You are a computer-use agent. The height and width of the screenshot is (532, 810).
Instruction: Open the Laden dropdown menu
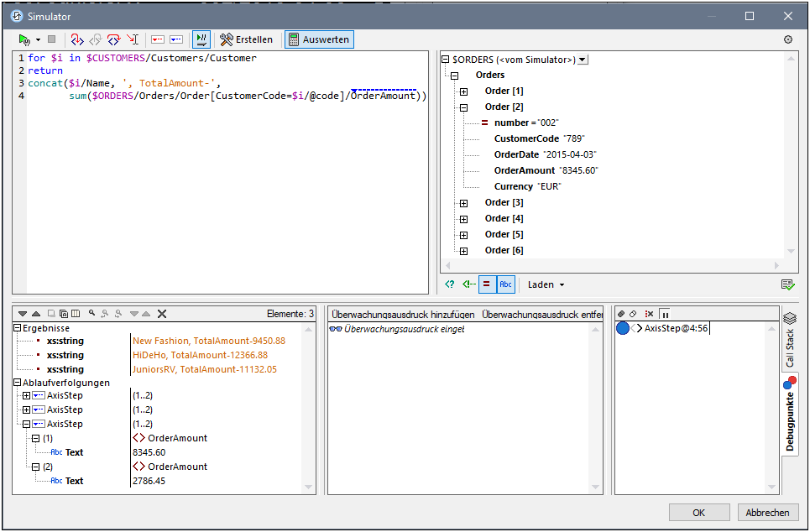pyautogui.click(x=546, y=284)
